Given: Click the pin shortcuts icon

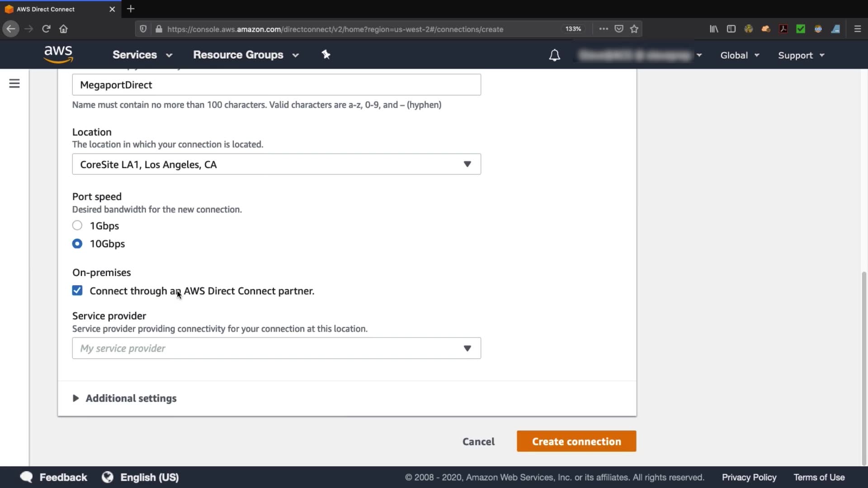Looking at the screenshot, I should tap(326, 55).
